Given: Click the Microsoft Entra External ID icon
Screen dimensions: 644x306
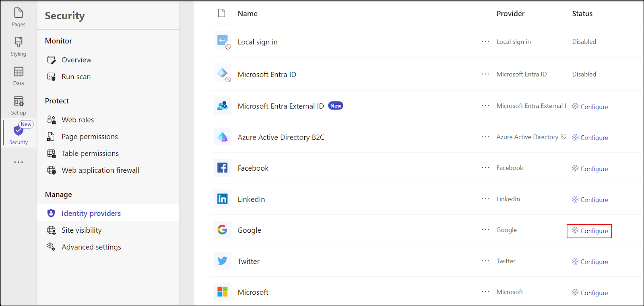Looking at the screenshot, I should coord(223,106).
